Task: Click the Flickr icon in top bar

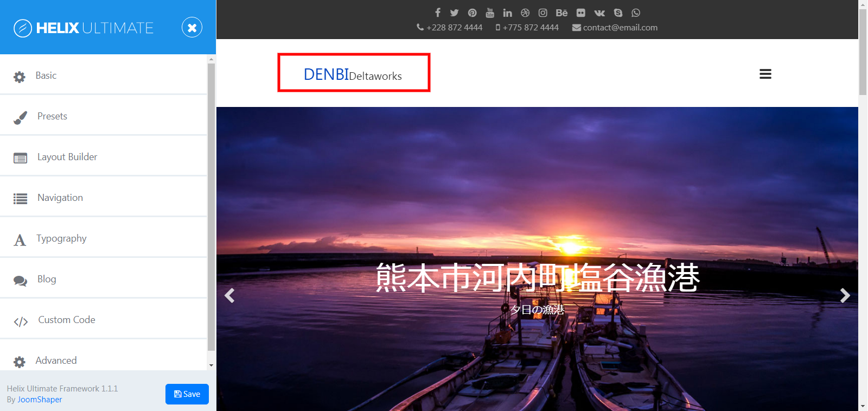Action: click(x=581, y=12)
